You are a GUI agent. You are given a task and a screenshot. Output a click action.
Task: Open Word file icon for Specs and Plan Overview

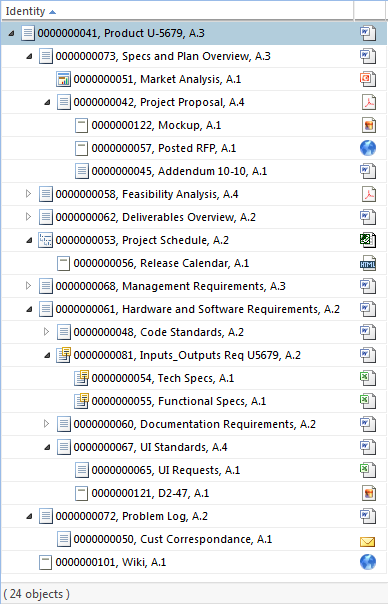click(x=368, y=56)
